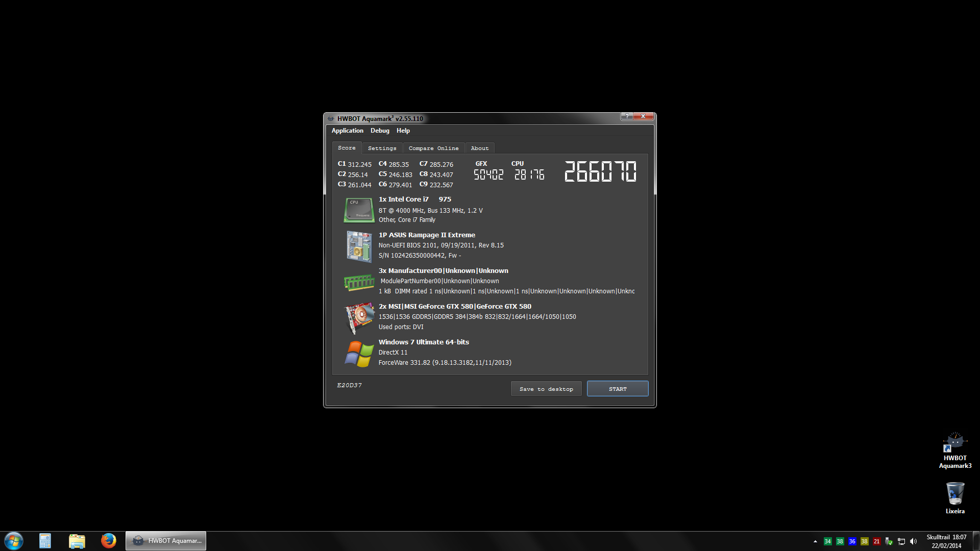Click the 'Used ports: DVI' line
980x551 pixels.
tap(401, 327)
